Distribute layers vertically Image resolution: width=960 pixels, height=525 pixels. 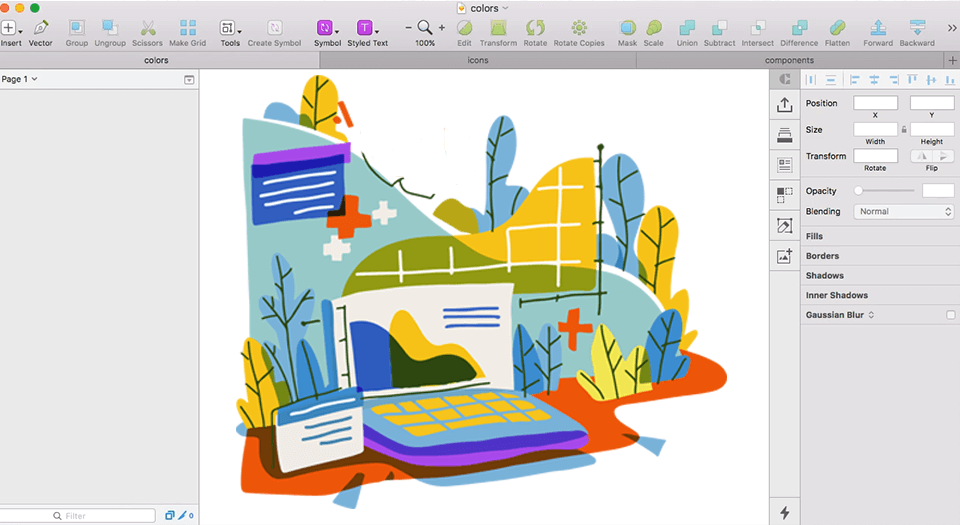click(x=831, y=80)
